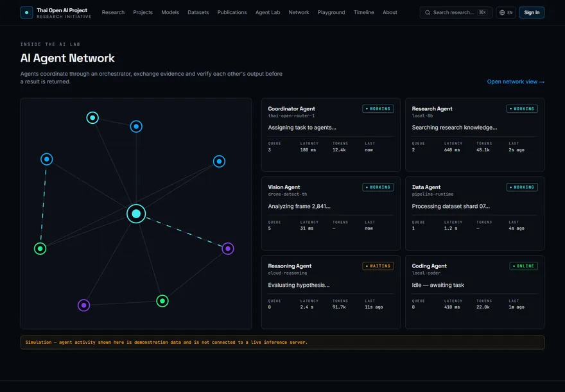Click the 12.4k tokens value

tap(339, 150)
